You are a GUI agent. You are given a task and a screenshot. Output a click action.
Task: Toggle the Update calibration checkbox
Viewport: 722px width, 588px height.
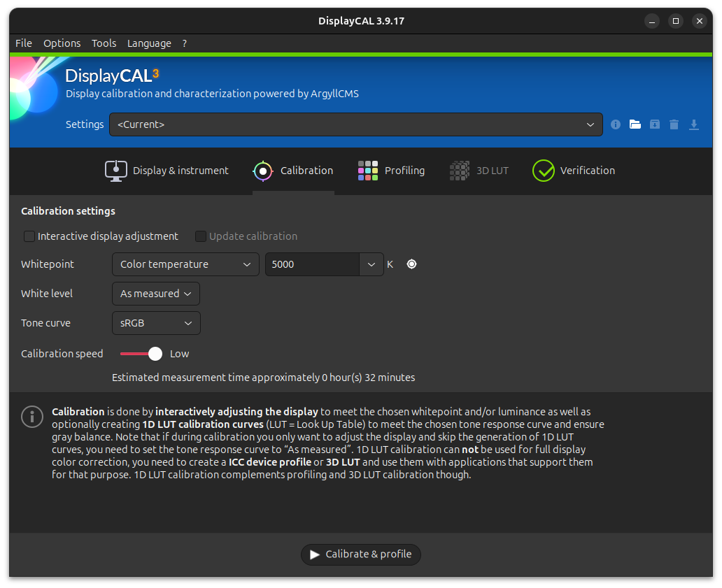tap(201, 236)
